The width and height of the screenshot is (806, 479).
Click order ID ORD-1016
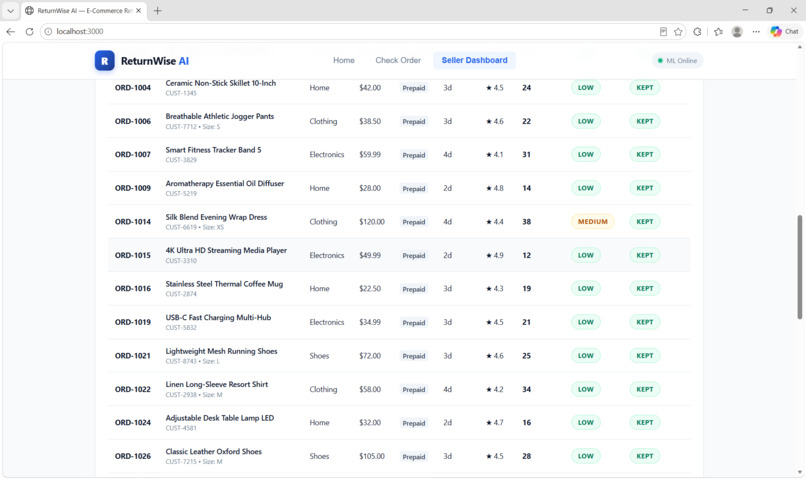(x=133, y=289)
